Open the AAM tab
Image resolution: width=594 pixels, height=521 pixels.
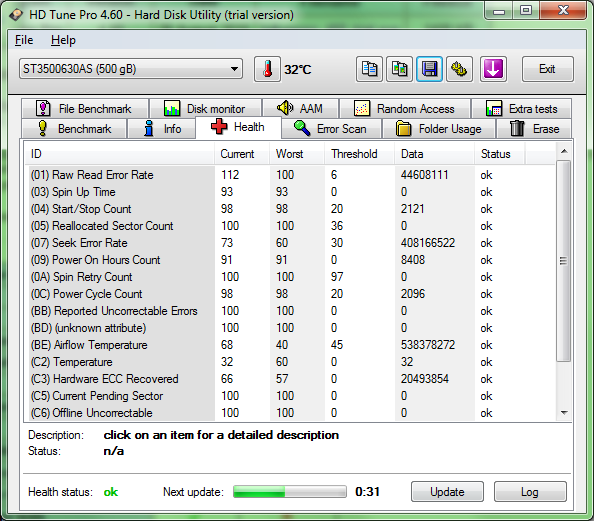point(300,108)
